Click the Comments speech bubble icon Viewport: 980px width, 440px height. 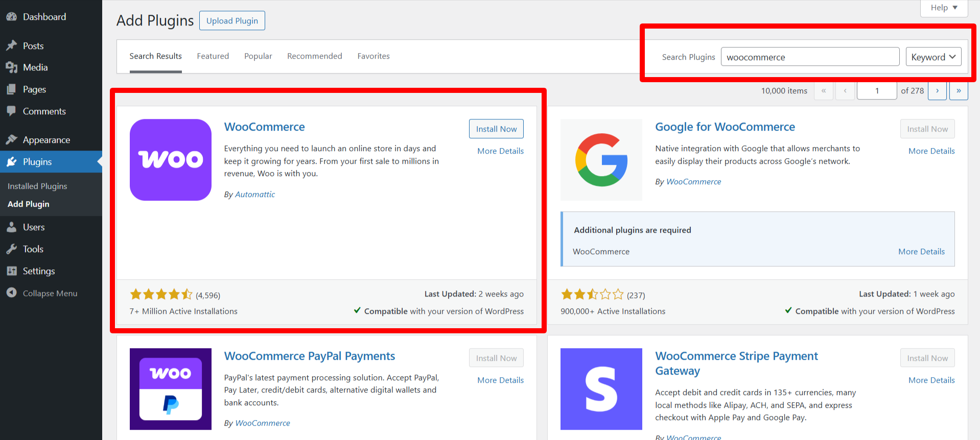tap(11, 111)
